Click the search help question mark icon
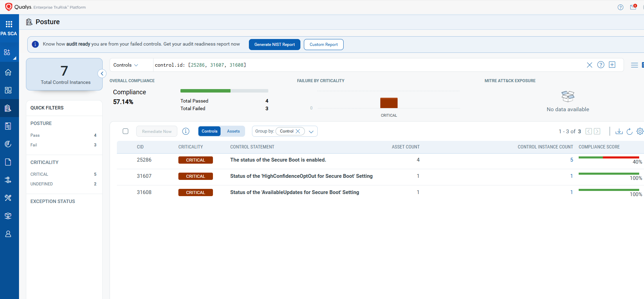 click(x=601, y=65)
